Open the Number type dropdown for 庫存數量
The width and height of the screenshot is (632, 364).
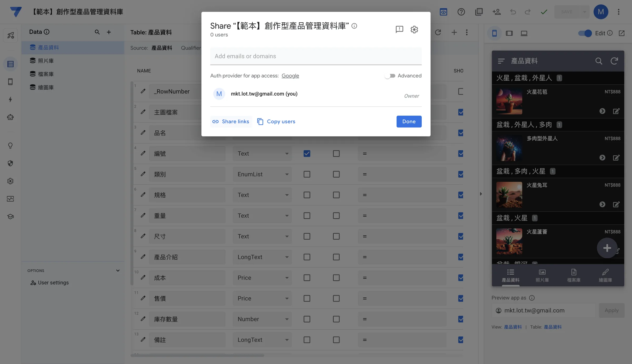coord(262,319)
